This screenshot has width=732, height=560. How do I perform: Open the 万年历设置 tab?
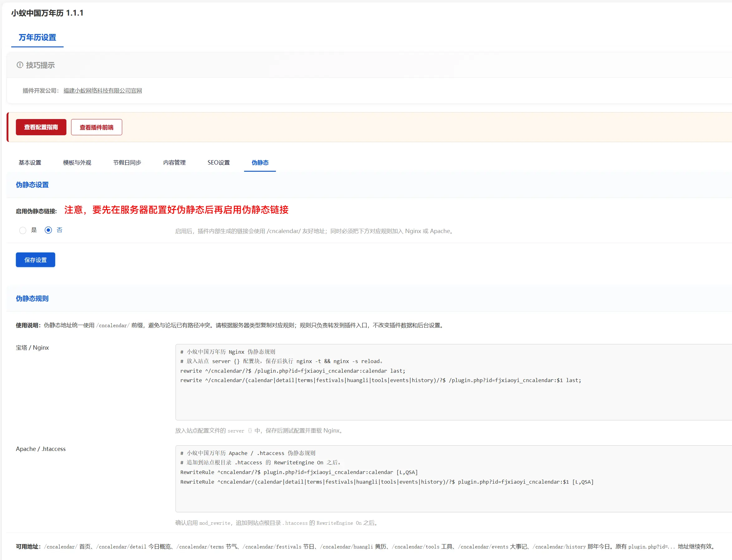click(37, 37)
